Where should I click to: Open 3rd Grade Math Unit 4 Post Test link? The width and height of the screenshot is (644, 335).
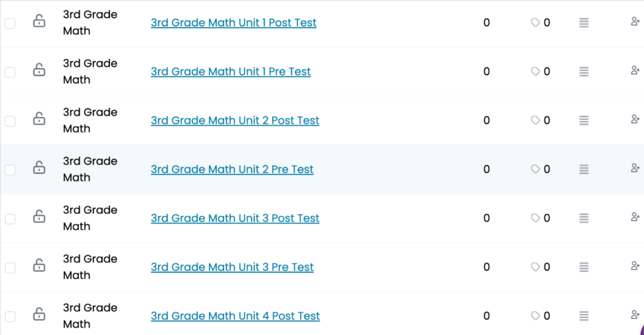click(236, 316)
